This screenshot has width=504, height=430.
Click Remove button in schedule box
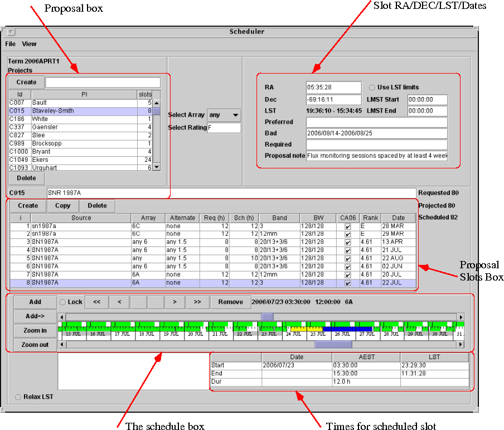[x=230, y=302]
